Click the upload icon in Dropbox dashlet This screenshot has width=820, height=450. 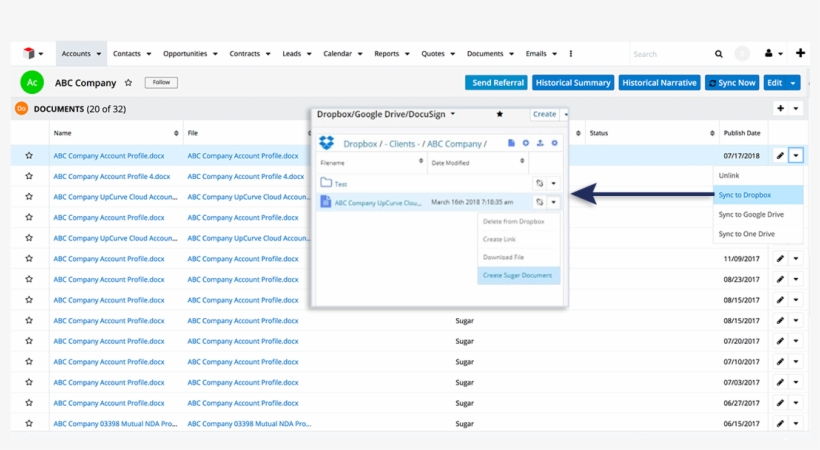pyautogui.click(x=540, y=143)
